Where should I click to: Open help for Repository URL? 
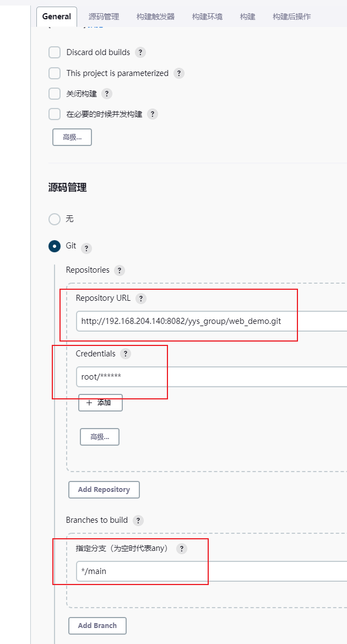[141, 299]
